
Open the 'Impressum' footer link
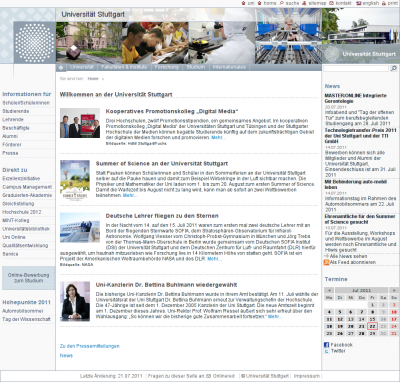[307, 376]
